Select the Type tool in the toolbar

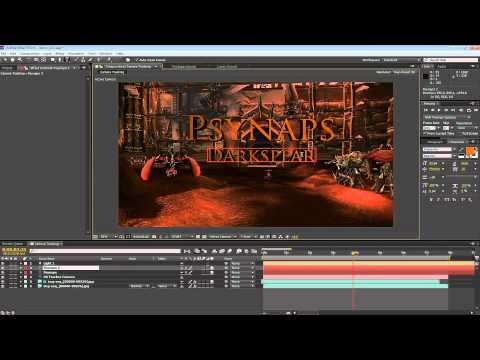click(x=67, y=60)
